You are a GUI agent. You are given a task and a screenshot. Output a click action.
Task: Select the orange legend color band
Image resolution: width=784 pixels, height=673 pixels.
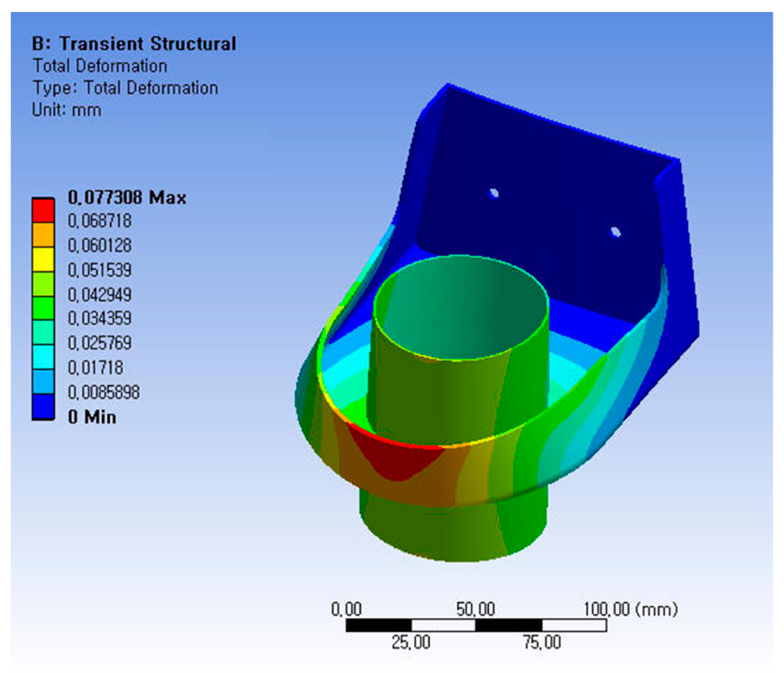(x=43, y=235)
